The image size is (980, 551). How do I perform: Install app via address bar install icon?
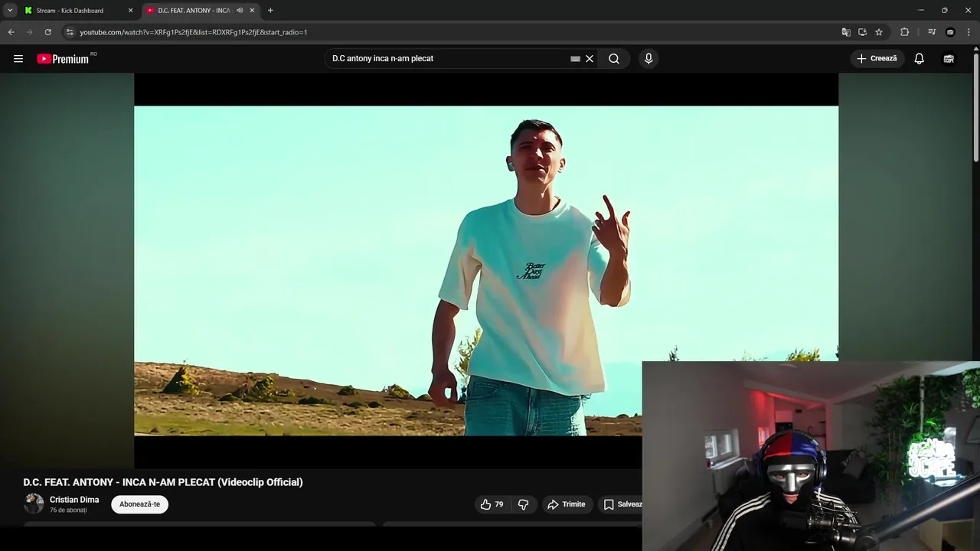pyautogui.click(x=862, y=32)
